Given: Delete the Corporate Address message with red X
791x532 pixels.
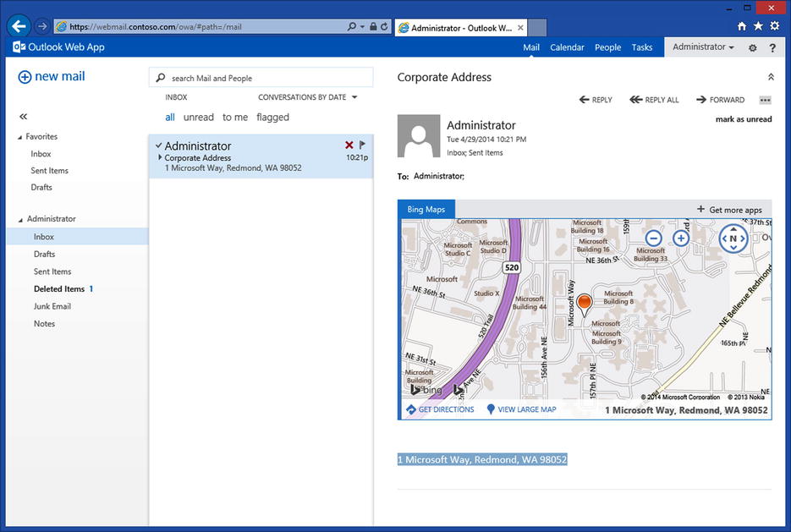Looking at the screenshot, I should click(349, 145).
